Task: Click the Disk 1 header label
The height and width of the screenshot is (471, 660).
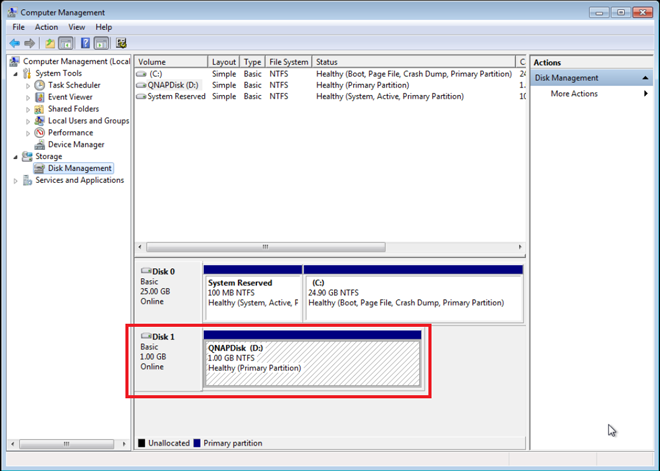Action: click(163, 337)
